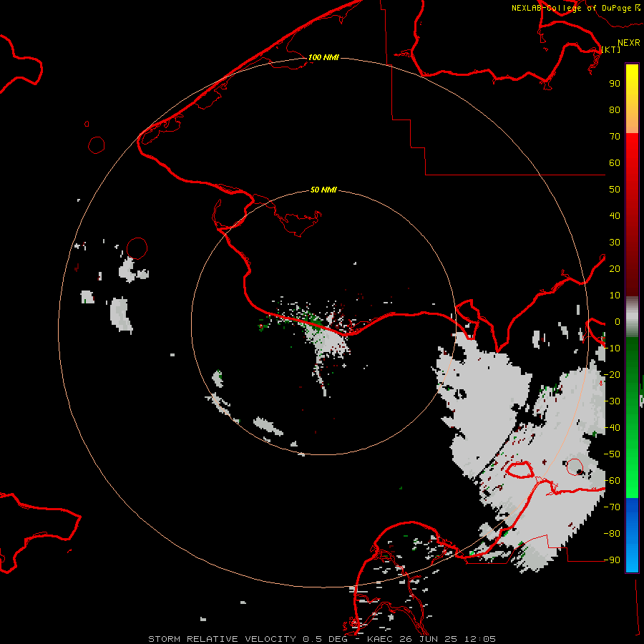Click the positive 30 scale value

(615, 243)
